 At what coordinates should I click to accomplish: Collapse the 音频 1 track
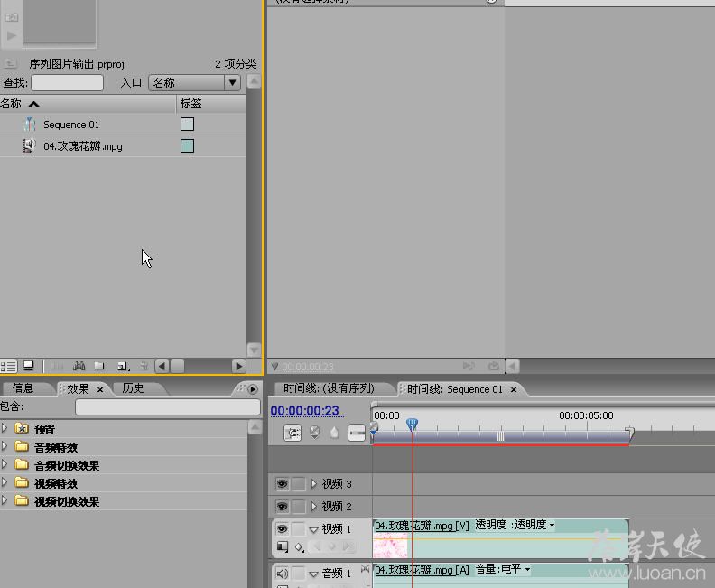[x=313, y=574]
